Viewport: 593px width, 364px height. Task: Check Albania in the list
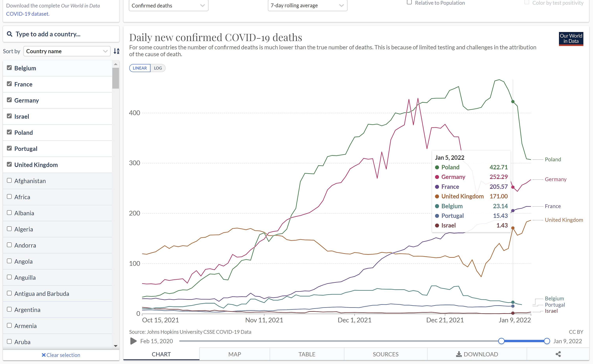click(9, 213)
